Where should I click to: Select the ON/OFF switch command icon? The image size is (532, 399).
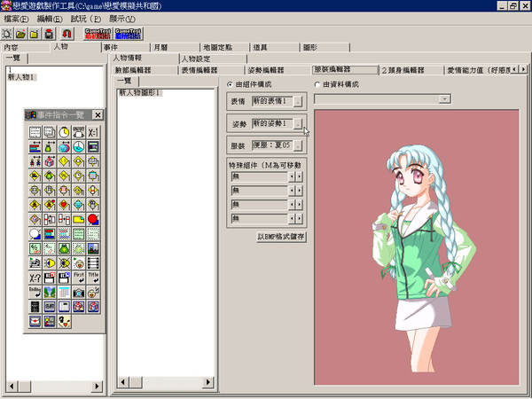(78, 133)
